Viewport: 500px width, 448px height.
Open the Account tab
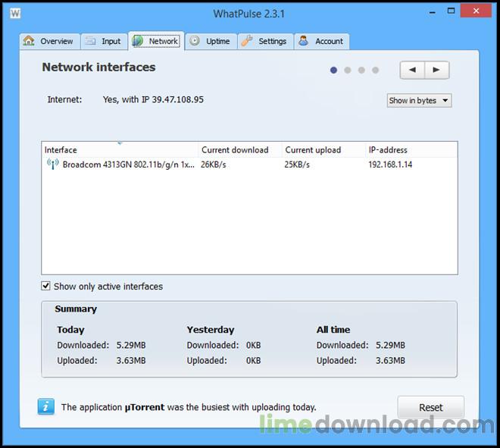pos(320,41)
